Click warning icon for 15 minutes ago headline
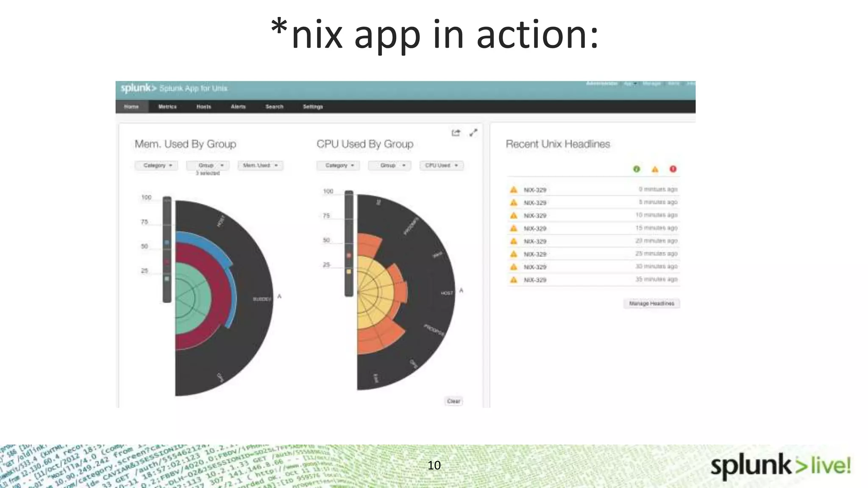Viewport: 868px width, 488px height. 514,228
